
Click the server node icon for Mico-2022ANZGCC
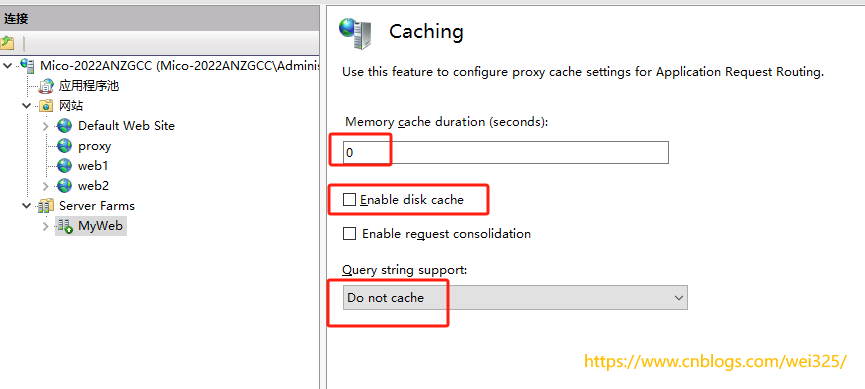[x=27, y=65]
